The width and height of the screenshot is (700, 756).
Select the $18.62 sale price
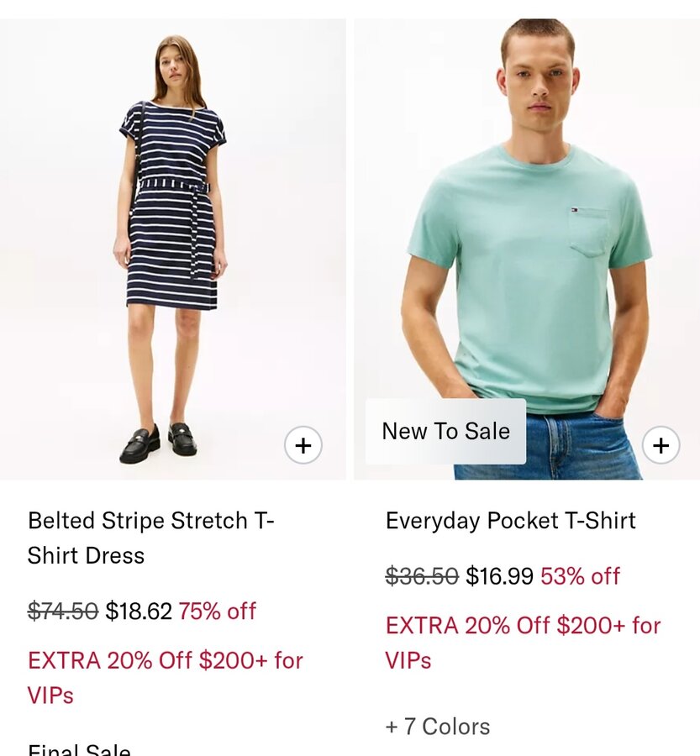[x=139, y=611]
